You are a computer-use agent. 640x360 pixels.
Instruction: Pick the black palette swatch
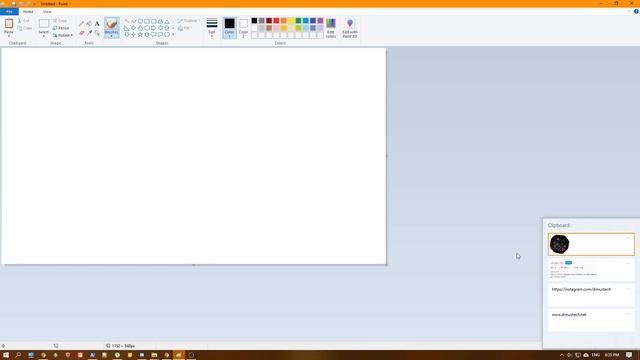tap(254, 21)
